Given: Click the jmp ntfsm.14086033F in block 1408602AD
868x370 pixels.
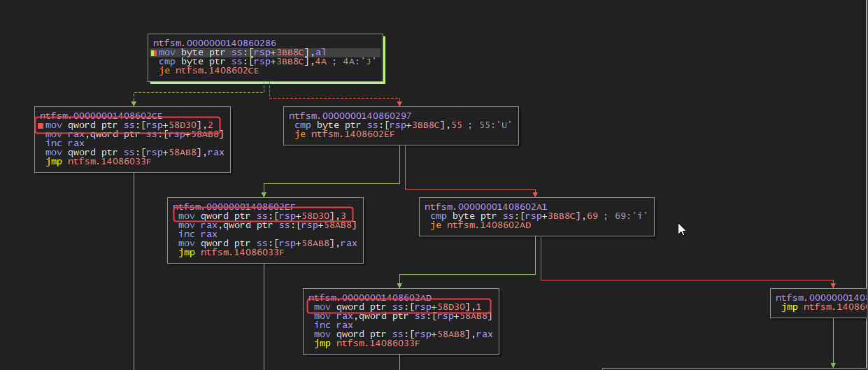Looking at the screenshot, I should click(367, 343).
